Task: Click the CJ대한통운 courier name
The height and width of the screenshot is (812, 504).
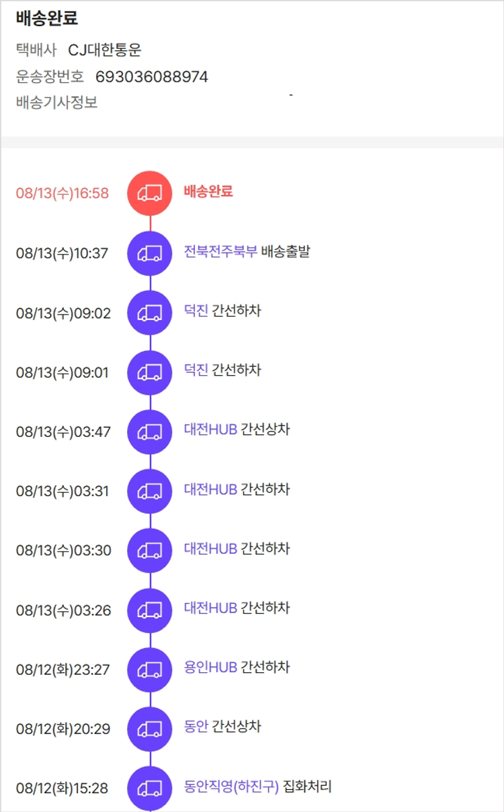Action: click(105, 50)
